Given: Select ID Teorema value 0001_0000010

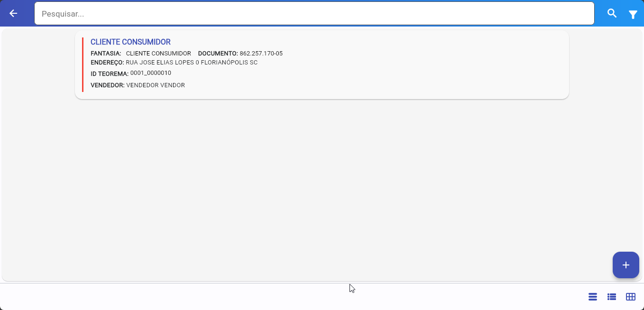Looking at the screenshot, I should (151, 73).
